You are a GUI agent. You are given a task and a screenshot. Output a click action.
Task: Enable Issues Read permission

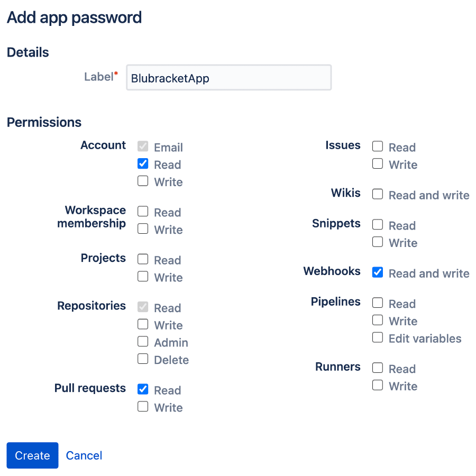coord(378,147)
